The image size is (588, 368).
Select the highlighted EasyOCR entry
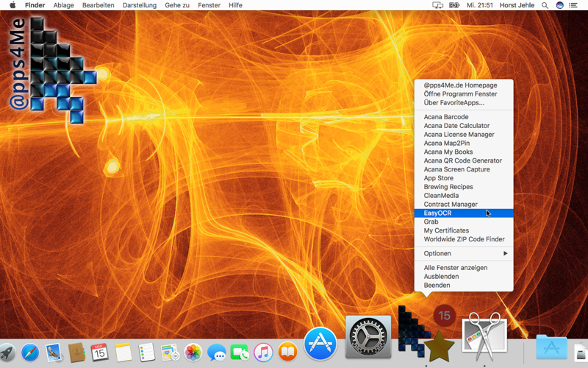click(464, 213)
